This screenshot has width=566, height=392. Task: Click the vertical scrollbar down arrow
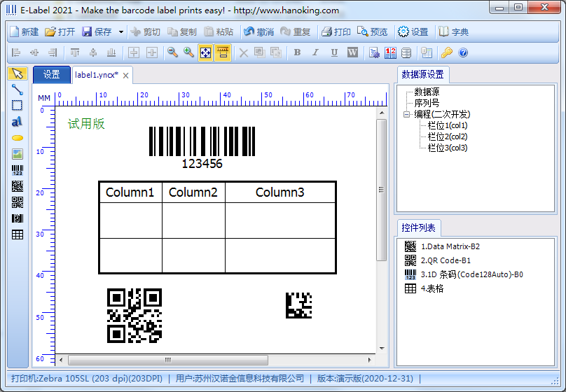pyautogui.click(x=382, y=349)
